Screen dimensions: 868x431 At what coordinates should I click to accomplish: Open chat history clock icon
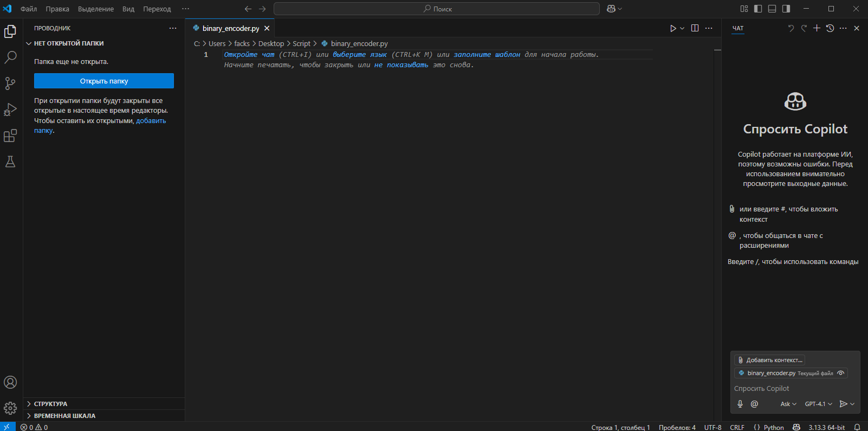point(830,28)
